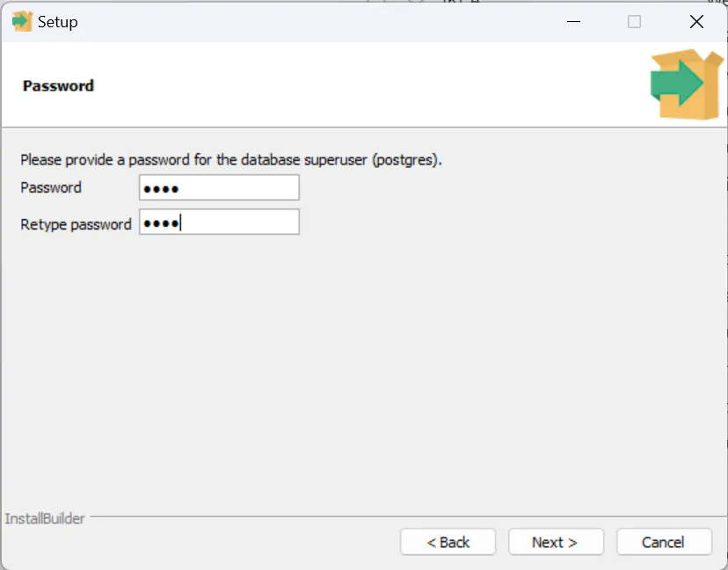Minimize the Setup window
728x570 pixels.
(x=571, y=22)
